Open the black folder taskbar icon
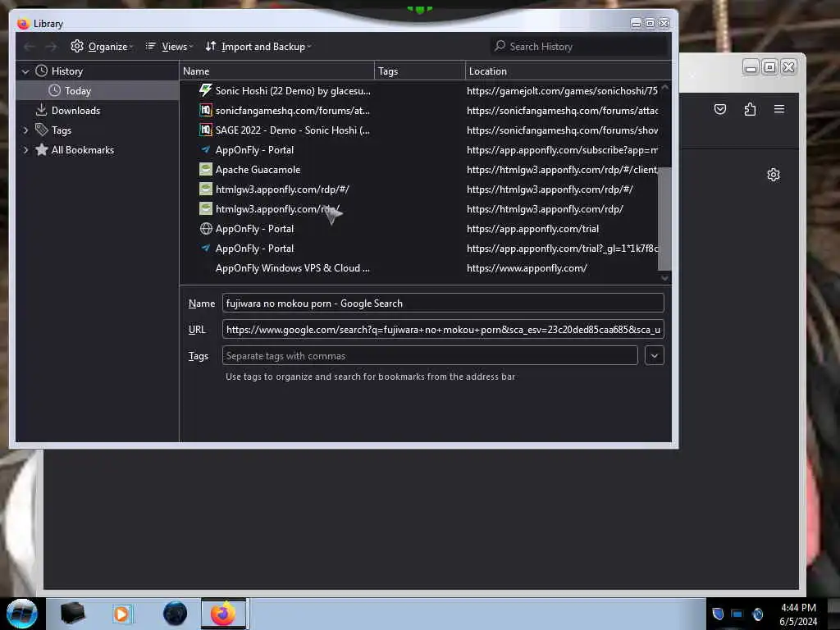This screenshot has height=630, width=840. click(x=73, y=613)
